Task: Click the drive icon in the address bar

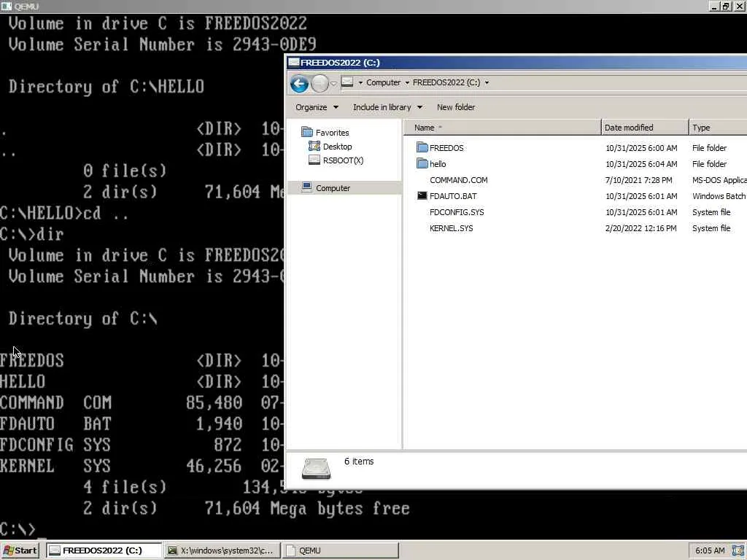Action: tap(347, 82)
